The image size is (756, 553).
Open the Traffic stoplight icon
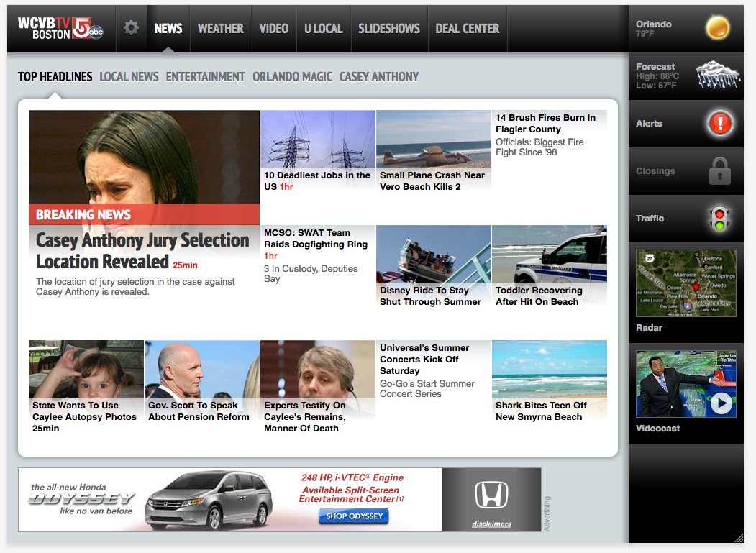pos(719,219)
